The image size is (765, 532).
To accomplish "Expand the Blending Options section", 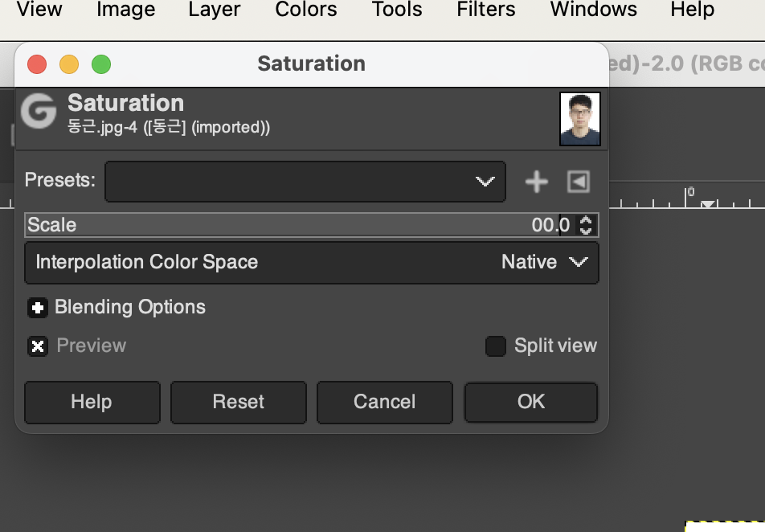I will click(x=38, y=308).
